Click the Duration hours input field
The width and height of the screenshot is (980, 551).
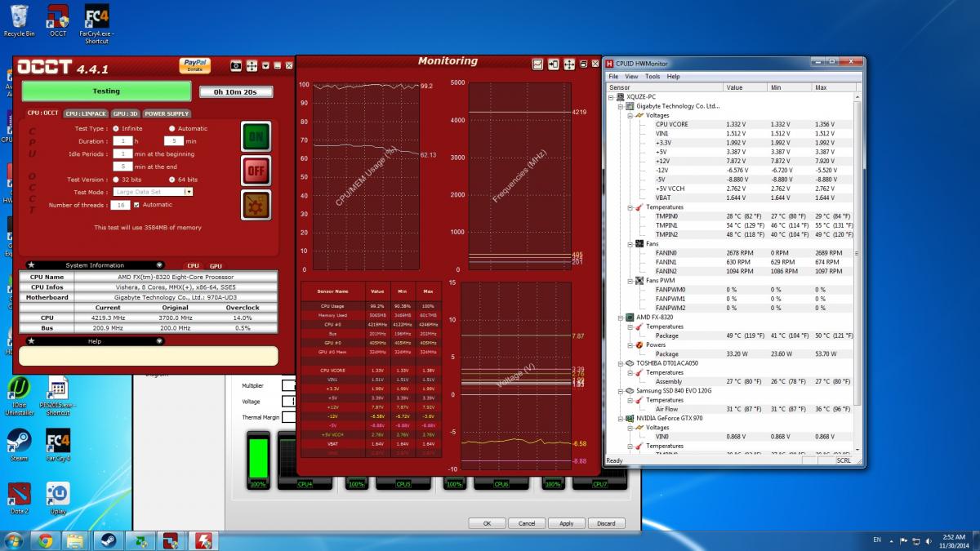(122, 140)
